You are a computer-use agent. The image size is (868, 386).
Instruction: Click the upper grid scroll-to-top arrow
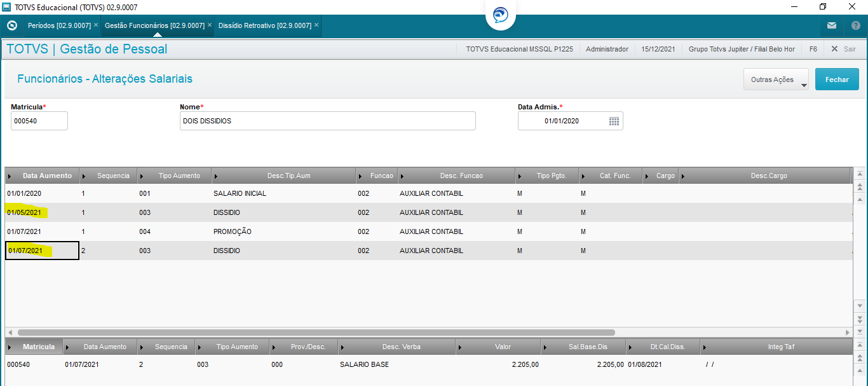coord(859,174)
